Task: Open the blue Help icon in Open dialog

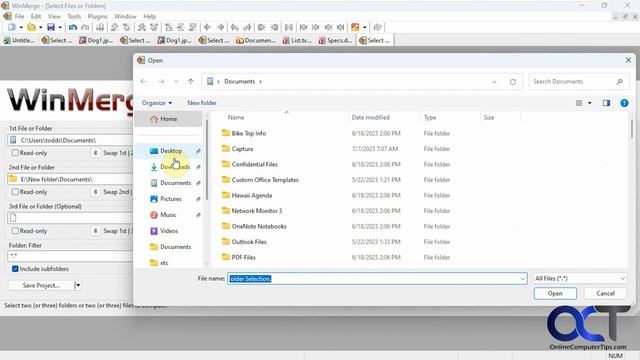Action: click(x=624, y=103)
